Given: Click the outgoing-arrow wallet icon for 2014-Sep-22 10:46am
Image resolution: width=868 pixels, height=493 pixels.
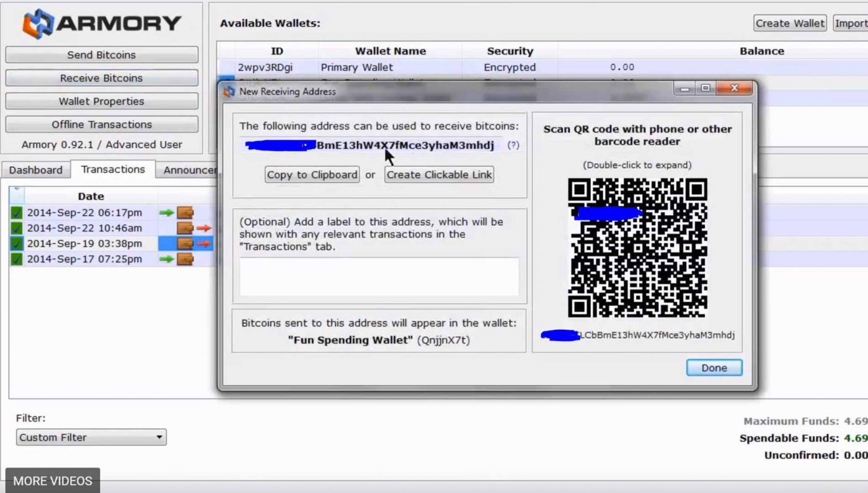Looking at the screenshot, I should point(194,228).
